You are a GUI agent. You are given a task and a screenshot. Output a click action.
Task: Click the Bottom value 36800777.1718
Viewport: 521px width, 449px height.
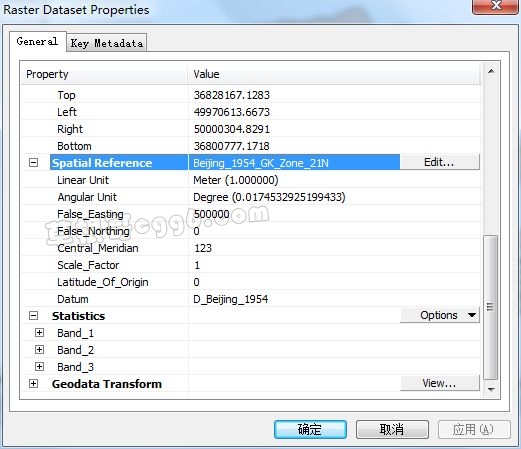(x=231, y=146)
